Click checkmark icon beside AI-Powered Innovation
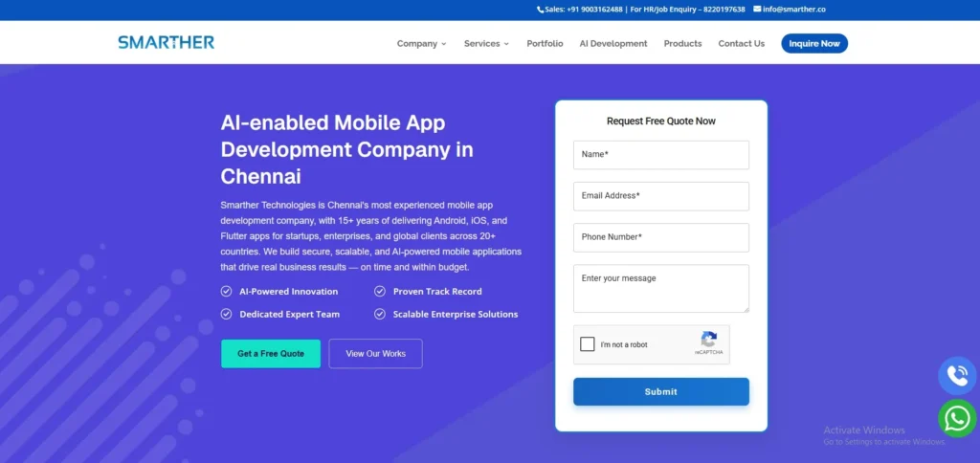The height and width of the screenshot is (463, 980). coord(226,291)
